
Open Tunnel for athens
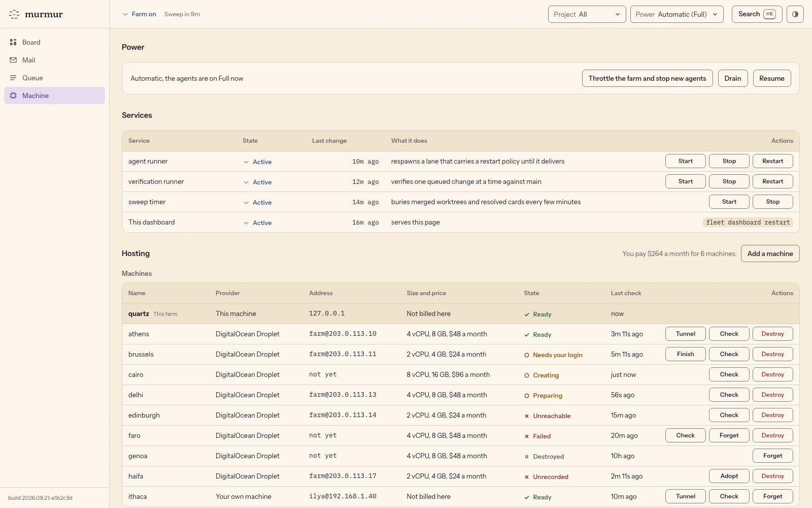click(686, 334)
